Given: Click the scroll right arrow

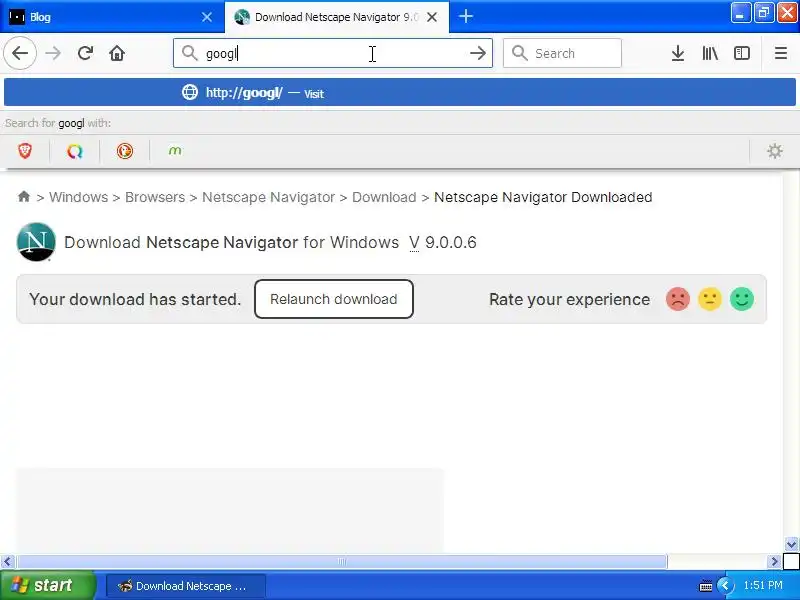Looking at the screenshot, I should coord(774,562).
